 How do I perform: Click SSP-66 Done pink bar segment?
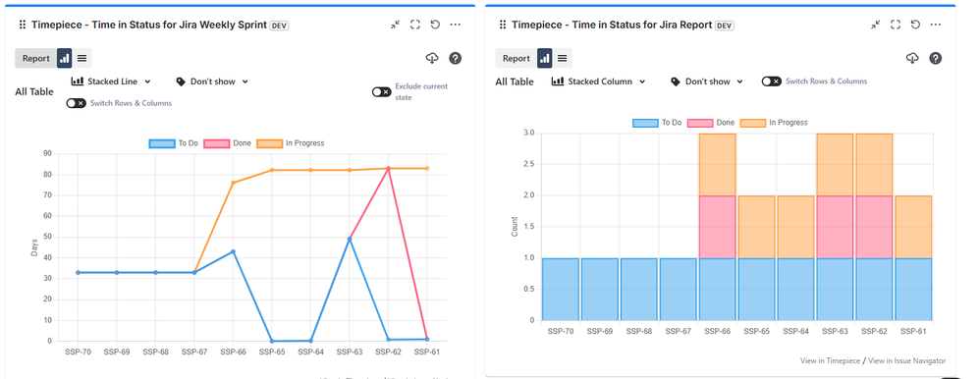click(718, 227)
